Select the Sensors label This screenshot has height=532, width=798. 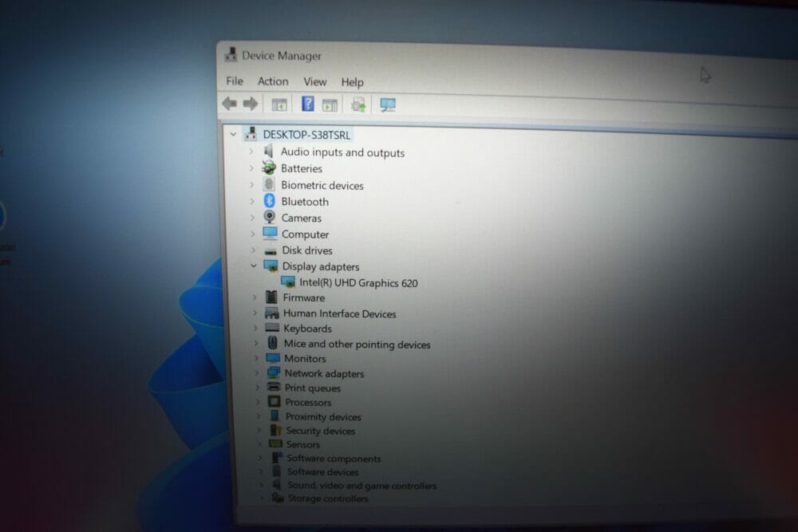pos(302,444)
